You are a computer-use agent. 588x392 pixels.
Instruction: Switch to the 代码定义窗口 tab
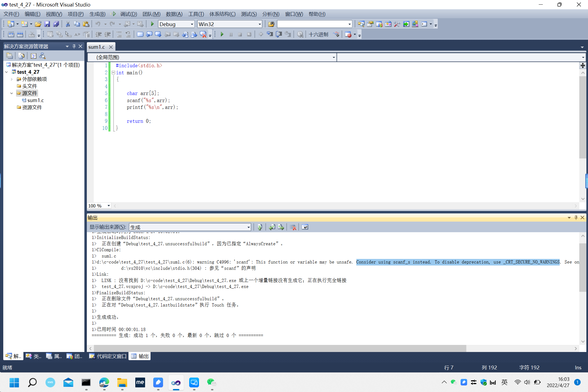[x=108, y=356]
